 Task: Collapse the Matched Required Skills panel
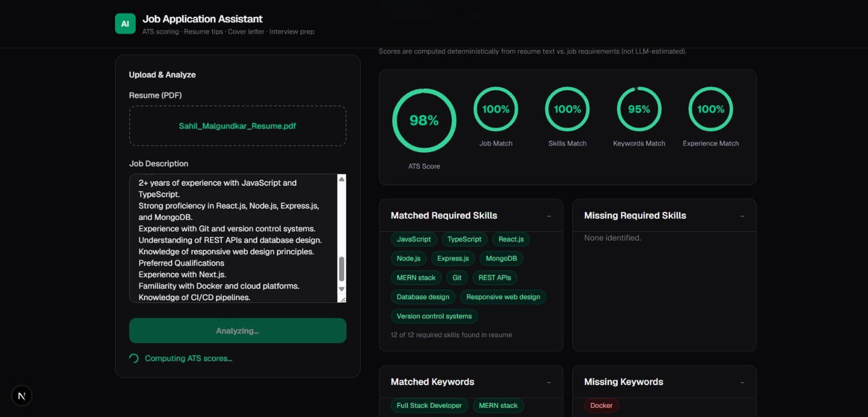tap(549, 216)
